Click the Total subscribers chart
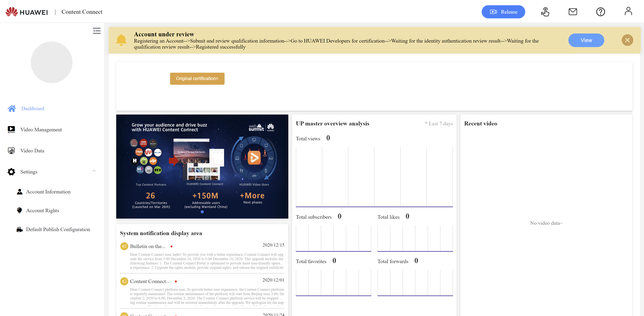The height and width of the screenshot is (316, 644). coord(334,238)
